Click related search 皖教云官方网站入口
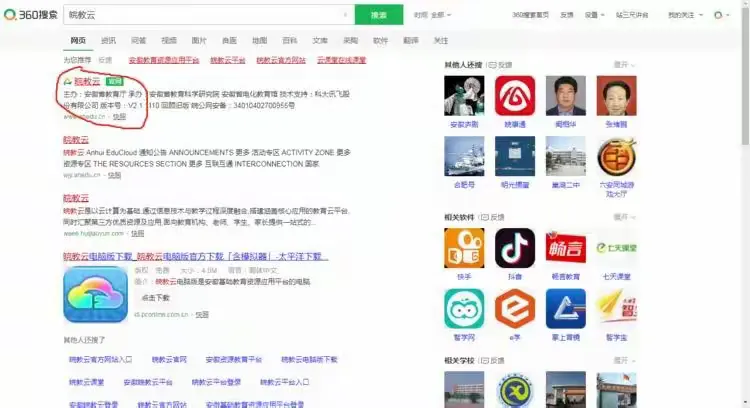Screen dimensions: 750x408 coord(100,359)
